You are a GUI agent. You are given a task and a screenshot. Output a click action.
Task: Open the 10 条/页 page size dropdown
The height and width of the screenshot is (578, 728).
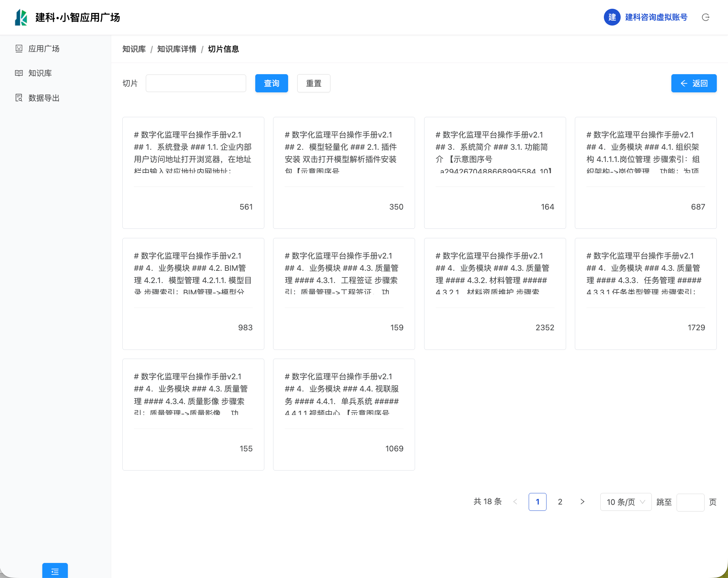coord(626,502)
